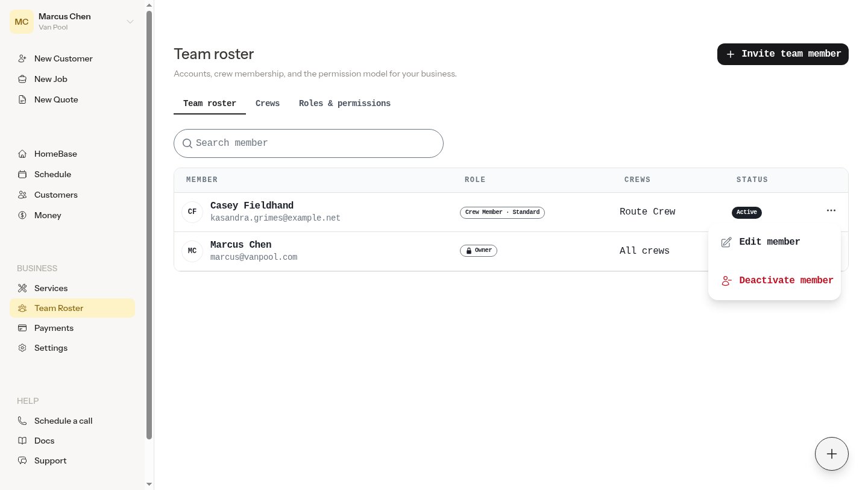Click the Customers people icon
868x490 pixels.
coord(22,195)
